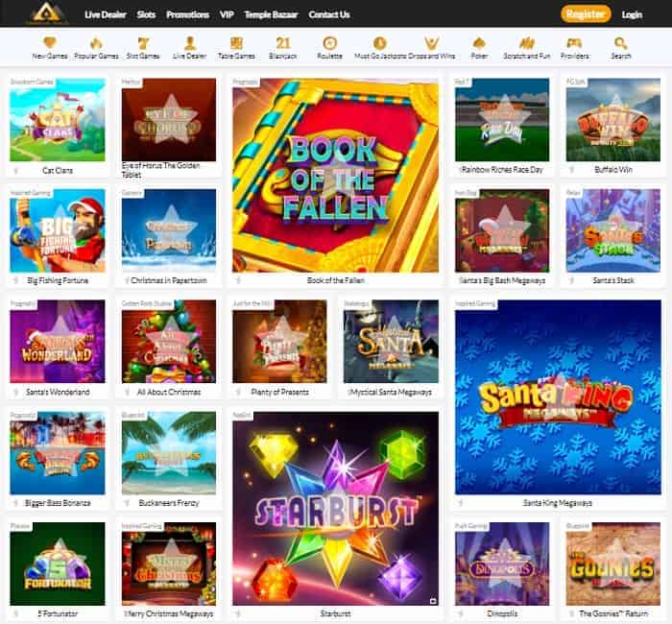Click the small icon beside Cat Clans title
672x624 pixels.
tap(16, 171)
